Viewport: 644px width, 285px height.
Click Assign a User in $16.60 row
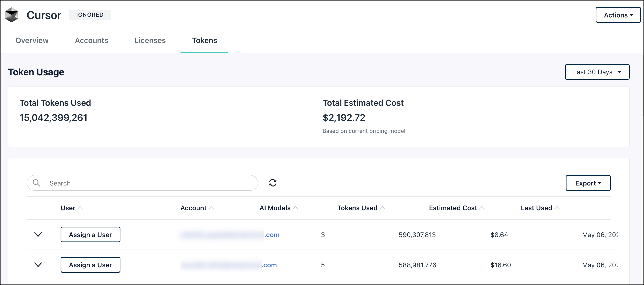coord(91,265)
